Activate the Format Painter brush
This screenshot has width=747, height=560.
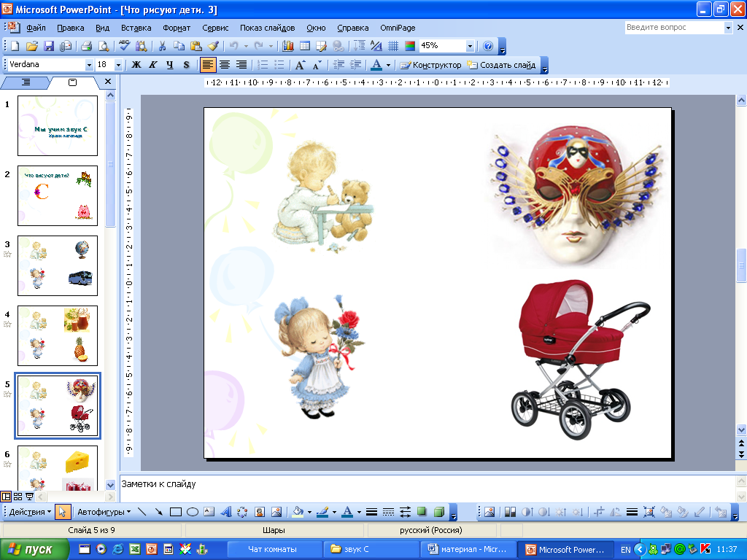click(213, 46)
